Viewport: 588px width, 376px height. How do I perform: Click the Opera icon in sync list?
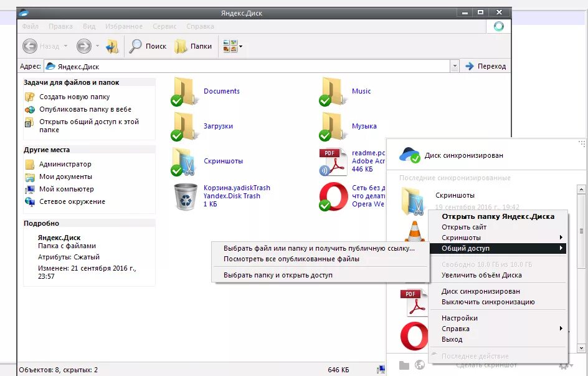pyautogui.click(x=414, y=336)
